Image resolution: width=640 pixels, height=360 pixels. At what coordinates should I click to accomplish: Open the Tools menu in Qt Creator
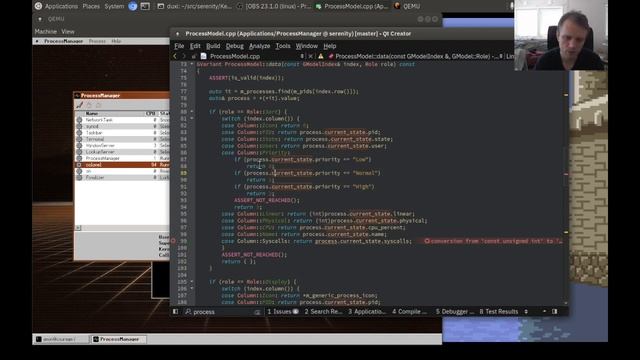point(283,46)
